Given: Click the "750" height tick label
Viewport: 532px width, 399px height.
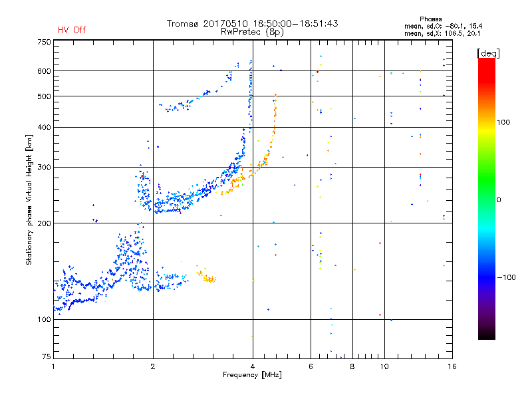Looking at the screenshot, I should (x=44, y=42).
